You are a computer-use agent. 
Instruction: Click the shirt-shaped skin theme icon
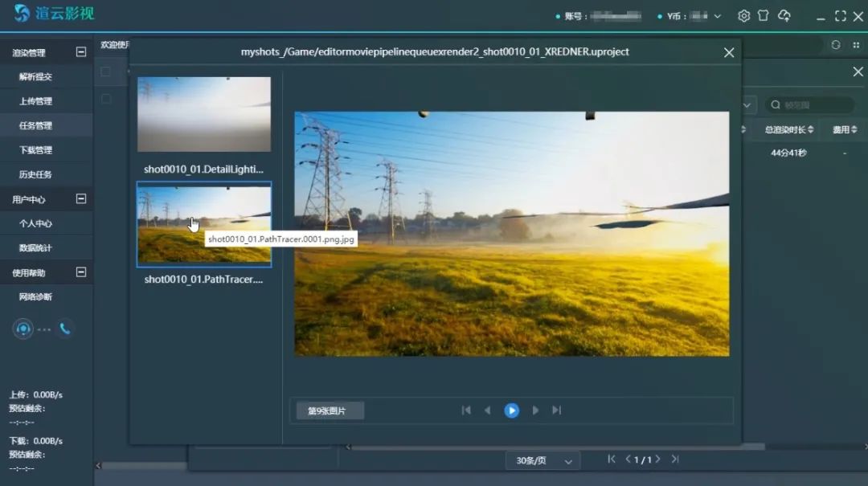click(763, 16)
